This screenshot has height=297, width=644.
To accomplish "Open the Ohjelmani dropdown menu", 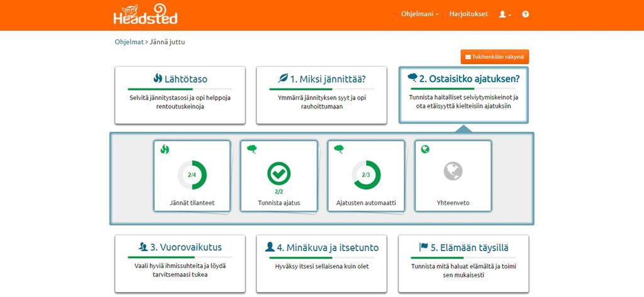I will click(419, 14).
